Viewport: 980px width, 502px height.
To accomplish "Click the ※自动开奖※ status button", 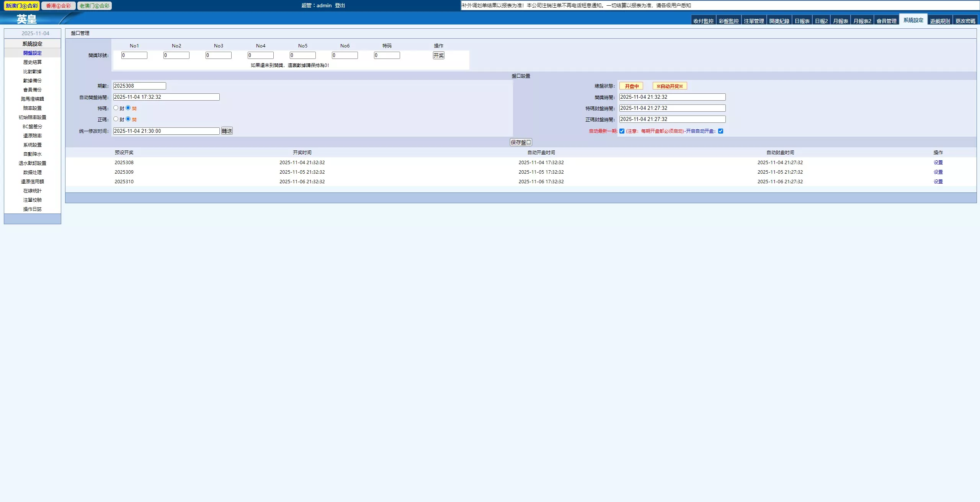I will [670, 86].
